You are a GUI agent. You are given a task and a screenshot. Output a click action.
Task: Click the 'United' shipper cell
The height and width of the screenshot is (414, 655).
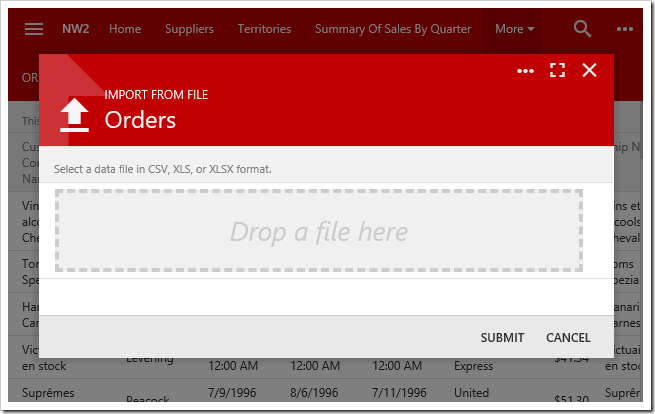471,393
